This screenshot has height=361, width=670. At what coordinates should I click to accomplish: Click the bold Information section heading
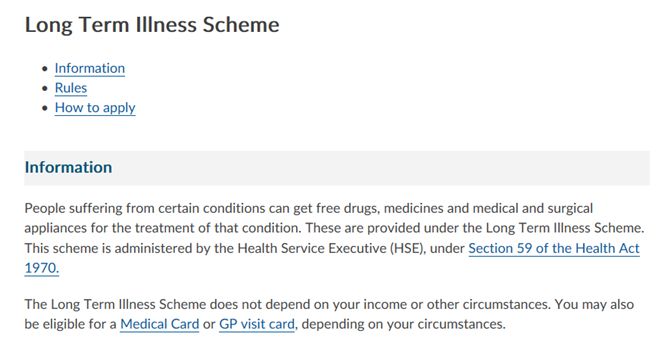click(68, 167)
